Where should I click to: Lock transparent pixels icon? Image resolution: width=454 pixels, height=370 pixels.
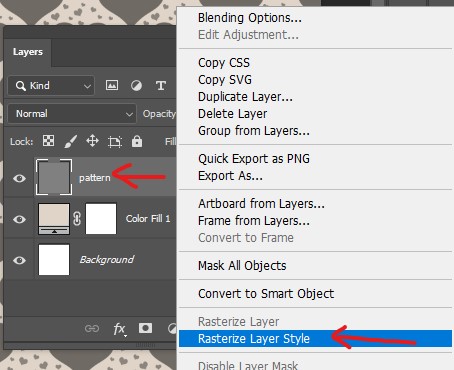coord(48,141)
